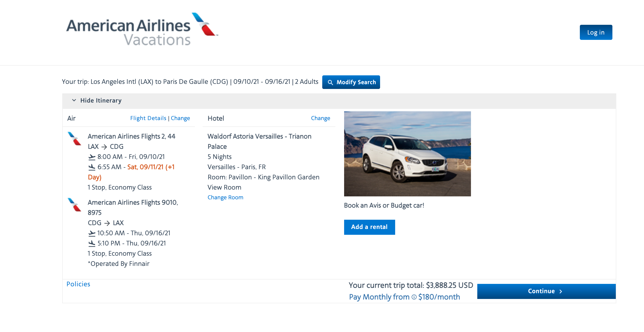Click the Pay Monthly info icon
This screenshot has height=332, width=644.
coord(414,297)
